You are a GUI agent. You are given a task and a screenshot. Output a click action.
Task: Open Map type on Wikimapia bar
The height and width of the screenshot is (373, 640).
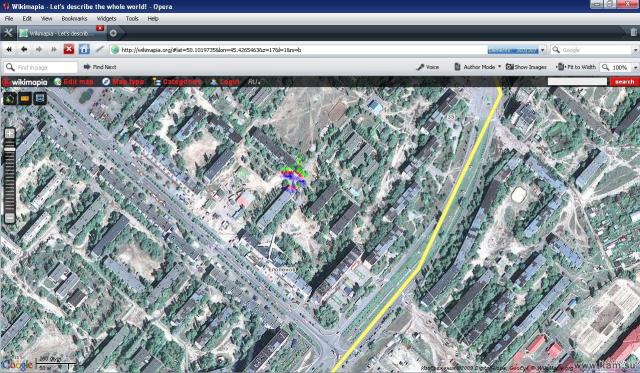click(x=123, y=82)
